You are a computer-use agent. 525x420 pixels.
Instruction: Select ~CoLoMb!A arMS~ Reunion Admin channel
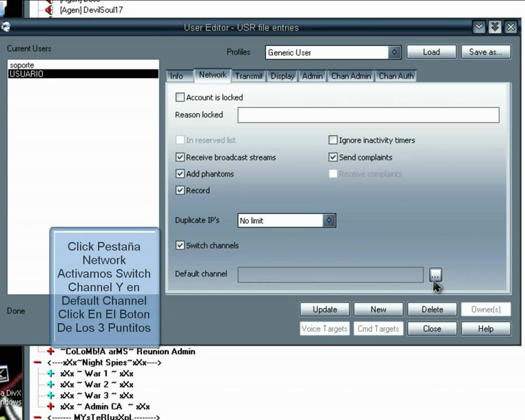click(x=128, y=351)
